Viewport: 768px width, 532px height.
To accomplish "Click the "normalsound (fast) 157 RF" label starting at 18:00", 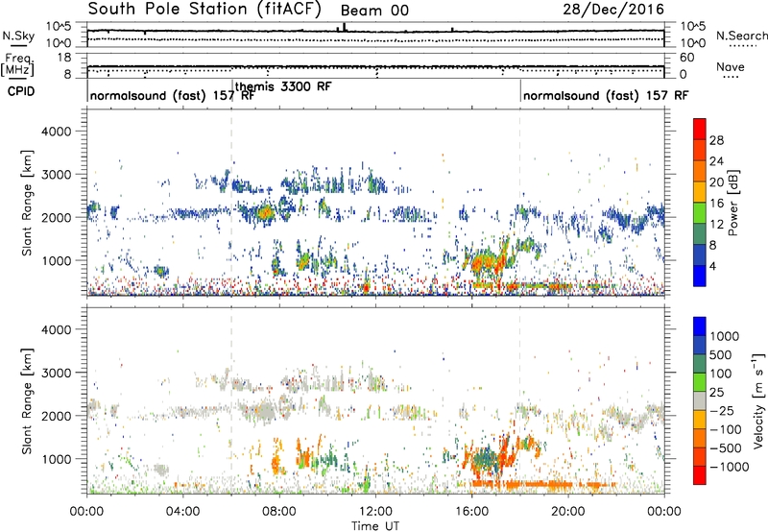I will 606,95.
